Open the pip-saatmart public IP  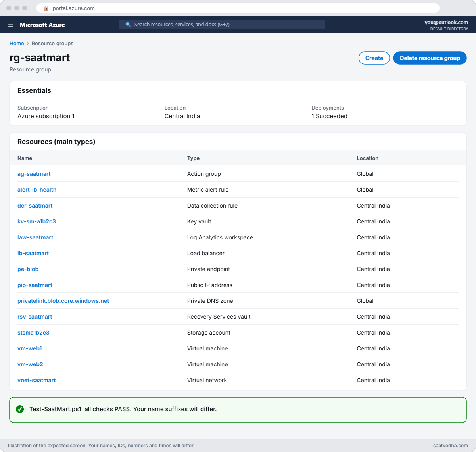(35, 285)
